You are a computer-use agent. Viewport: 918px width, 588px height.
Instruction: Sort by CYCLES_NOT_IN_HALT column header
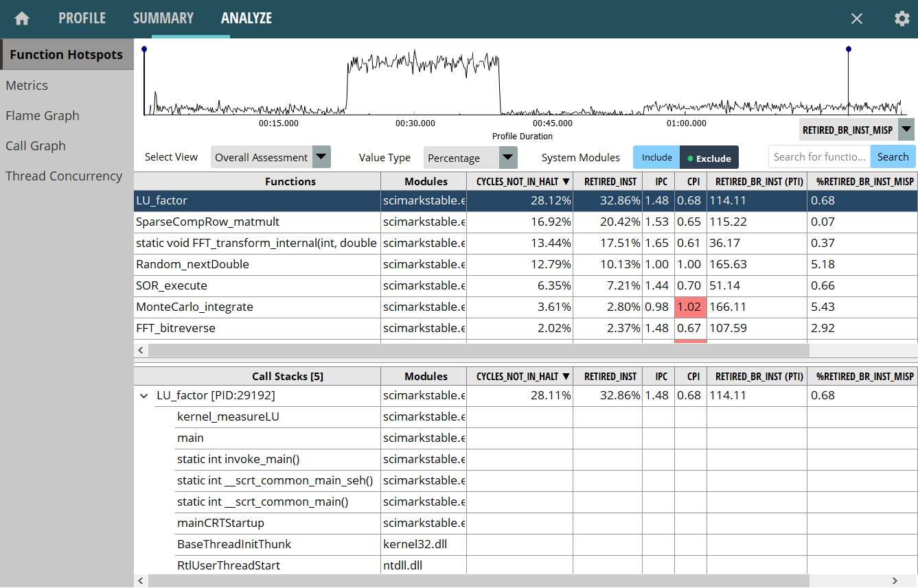pos(519,182)
